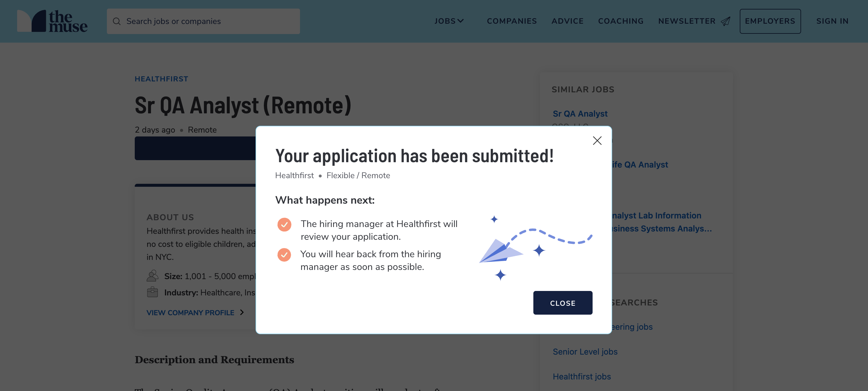Click the Sign In link
Screen dimensions: 868x391
click(832, 21)
